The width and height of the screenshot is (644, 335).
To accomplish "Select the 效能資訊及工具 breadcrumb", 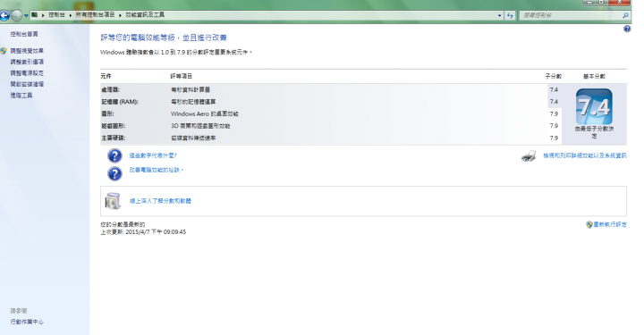I will click(145, 15).
